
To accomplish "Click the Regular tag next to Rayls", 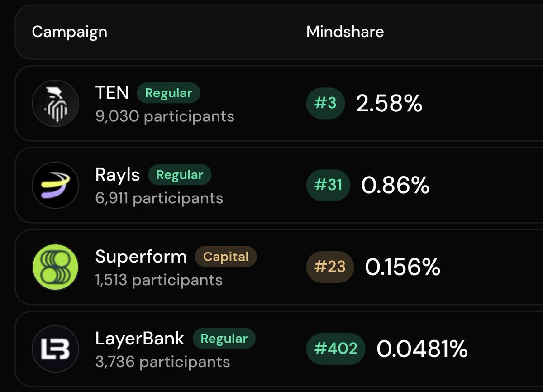I will click(180, 175).
